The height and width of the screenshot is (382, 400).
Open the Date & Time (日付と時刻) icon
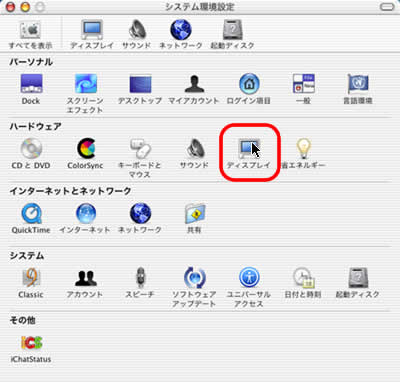tap(304, 277)
